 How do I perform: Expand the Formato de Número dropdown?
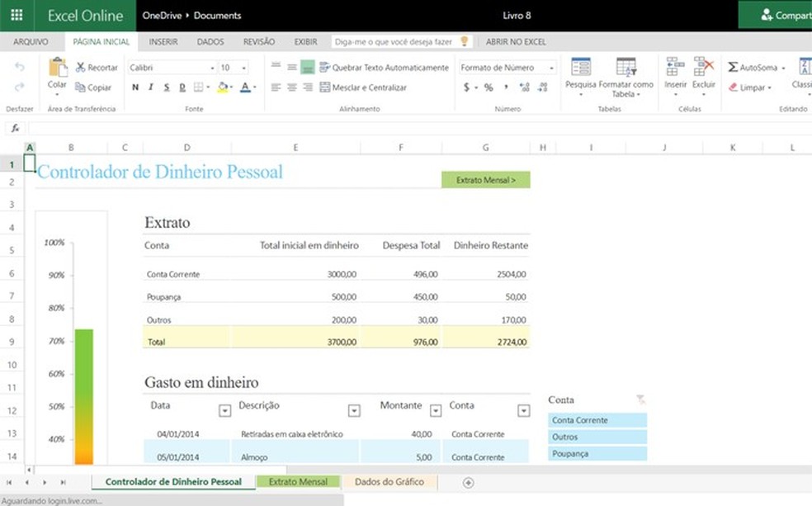(x=551, y=69)
